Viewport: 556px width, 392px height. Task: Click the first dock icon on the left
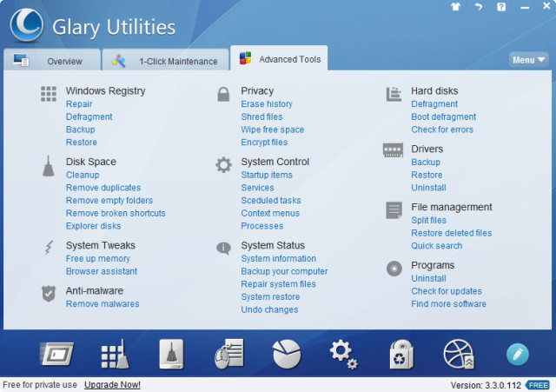(x=56, y=354)
